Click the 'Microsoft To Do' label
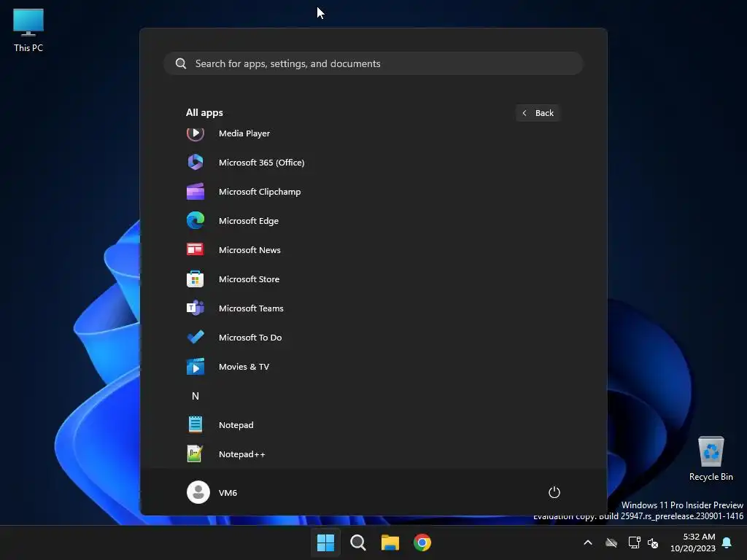Viewport: 747px width, 560px height. [250, 337]
